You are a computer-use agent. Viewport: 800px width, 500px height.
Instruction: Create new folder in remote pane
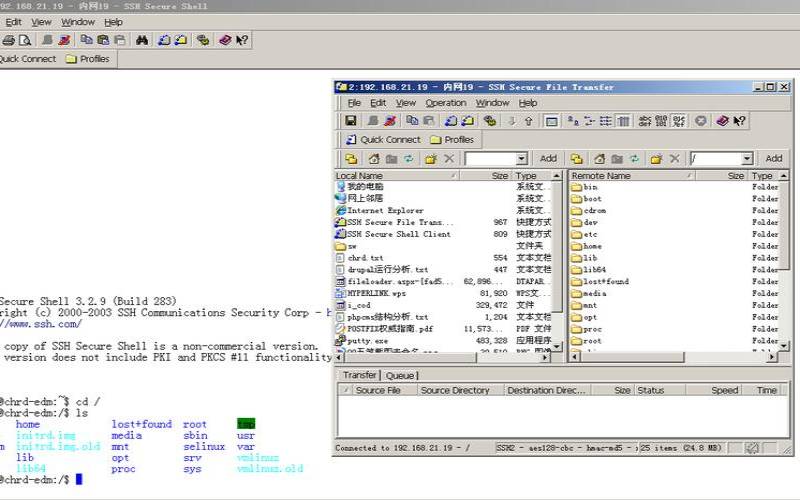click(x=656, y=159)
